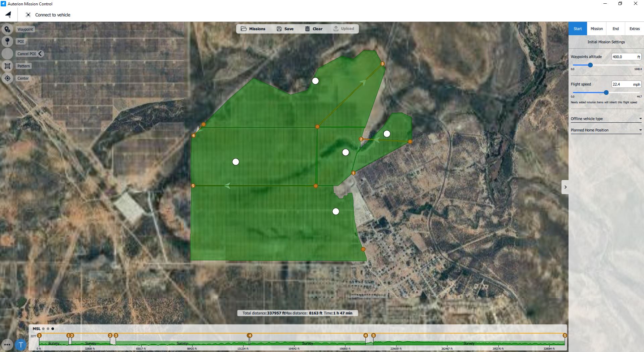The image size is (644, 352).
Task: Open the Extras tab
Action: pos(634,29)
